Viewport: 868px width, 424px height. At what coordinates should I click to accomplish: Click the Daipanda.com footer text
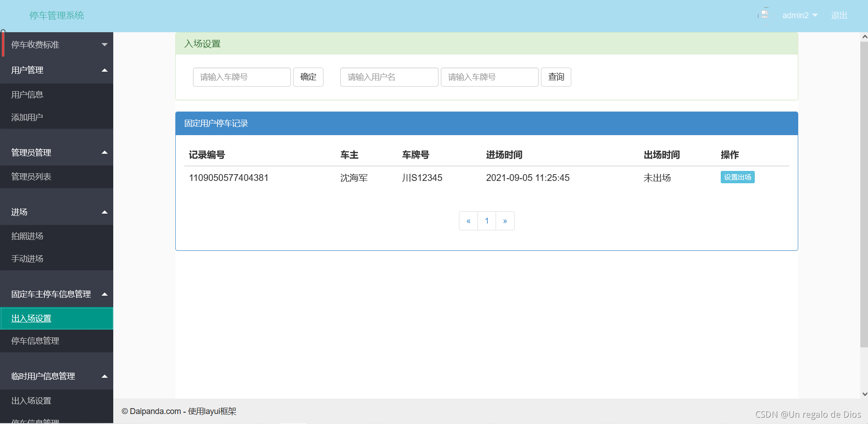click(x=179, y=411)
